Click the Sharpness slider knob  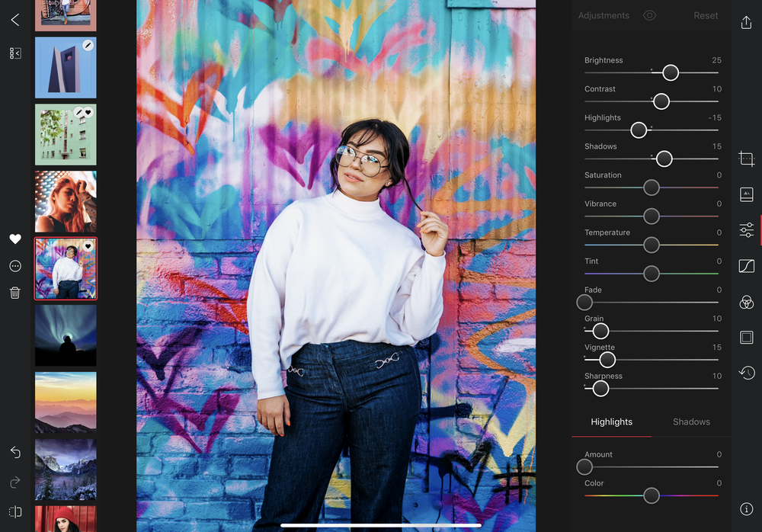point(600,388)
